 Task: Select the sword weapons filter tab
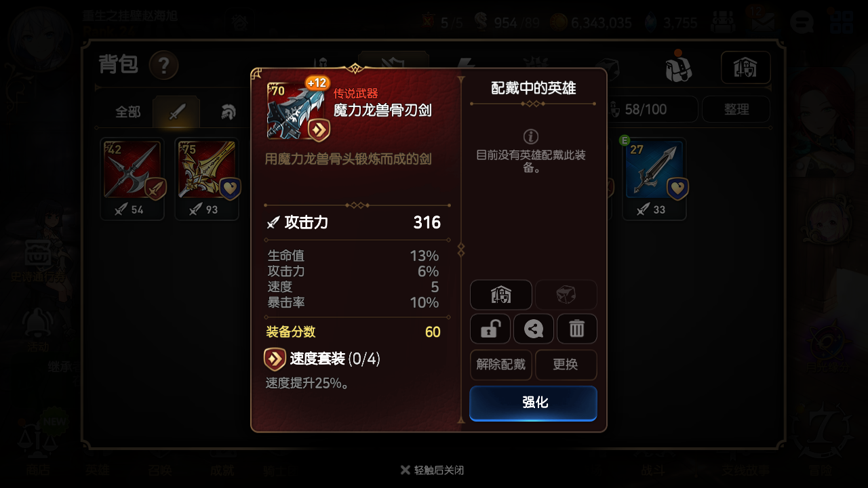[x=176, y=112]
